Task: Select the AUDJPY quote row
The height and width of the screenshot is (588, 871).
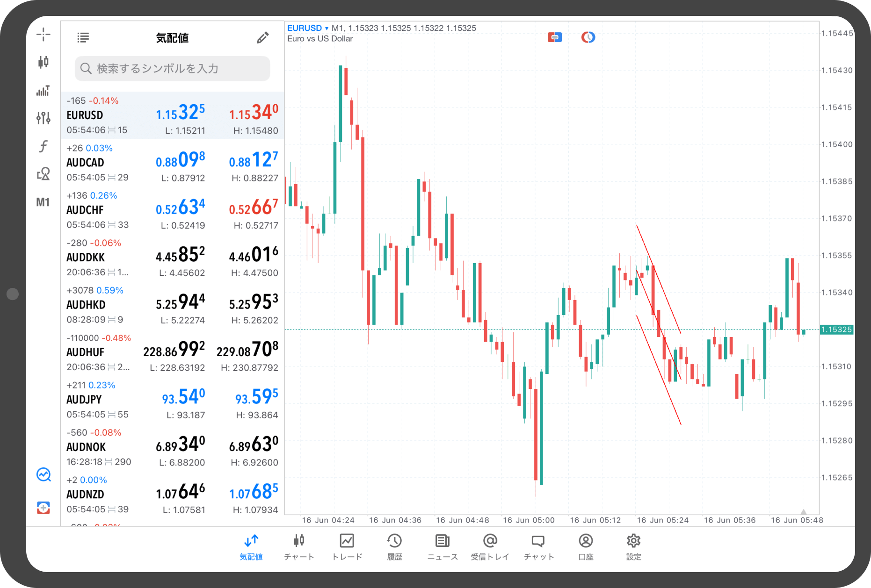Action: pos(172,400)
